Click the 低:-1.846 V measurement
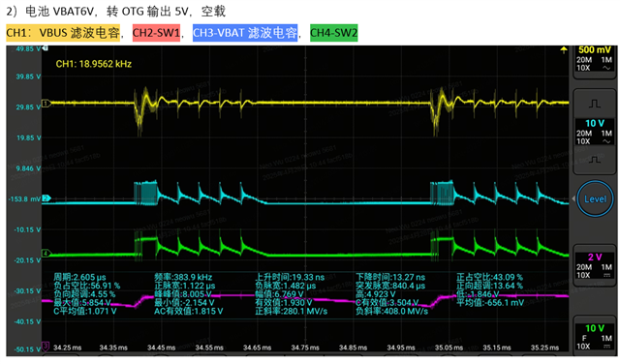620x364 pixels. coord(478,294)
